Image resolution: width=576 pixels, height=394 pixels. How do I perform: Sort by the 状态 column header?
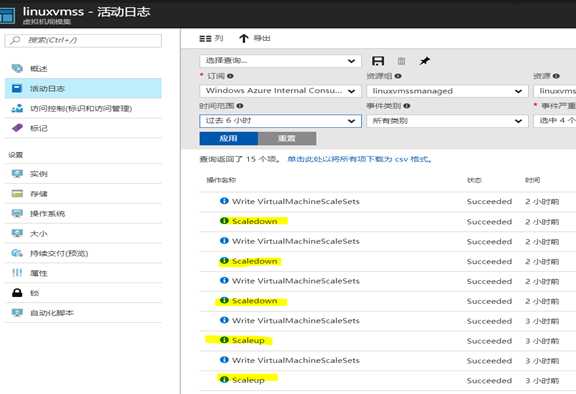click(474, 180)
